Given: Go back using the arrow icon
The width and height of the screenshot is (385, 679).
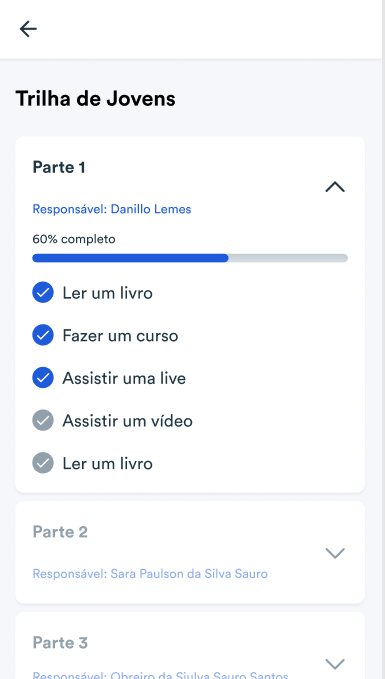Looking at the screenshot, I should 28,29.
